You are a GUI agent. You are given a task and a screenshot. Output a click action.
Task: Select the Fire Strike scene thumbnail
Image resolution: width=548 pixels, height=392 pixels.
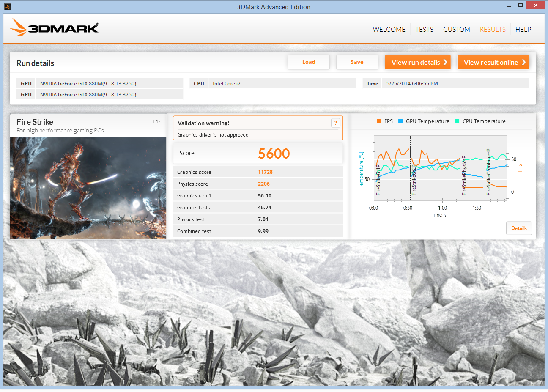tap(88, 188)
